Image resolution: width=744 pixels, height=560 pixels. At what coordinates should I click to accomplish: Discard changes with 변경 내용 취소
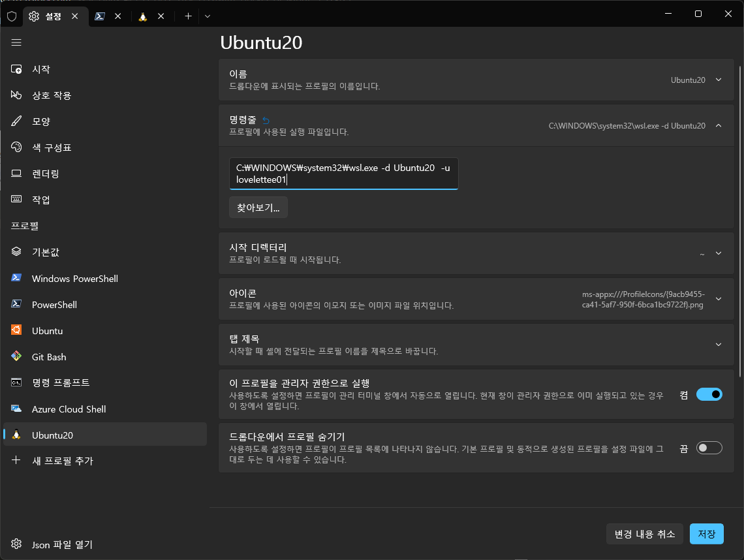tap(644, 534)
